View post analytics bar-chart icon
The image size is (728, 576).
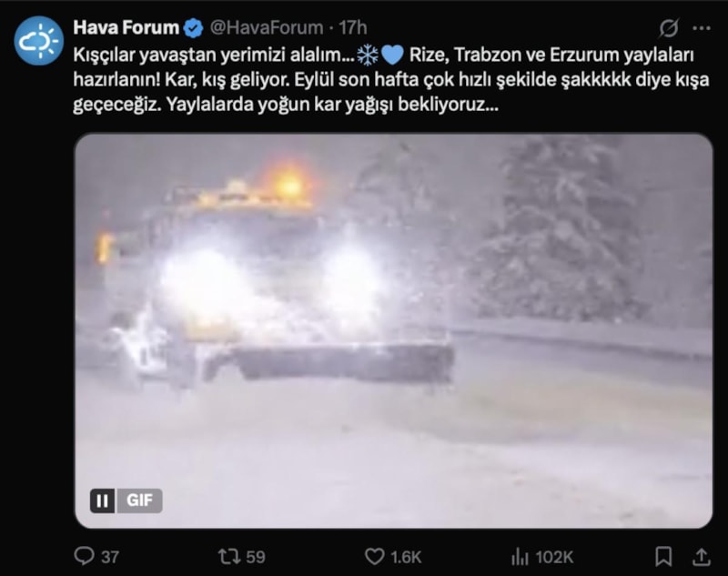520,557
